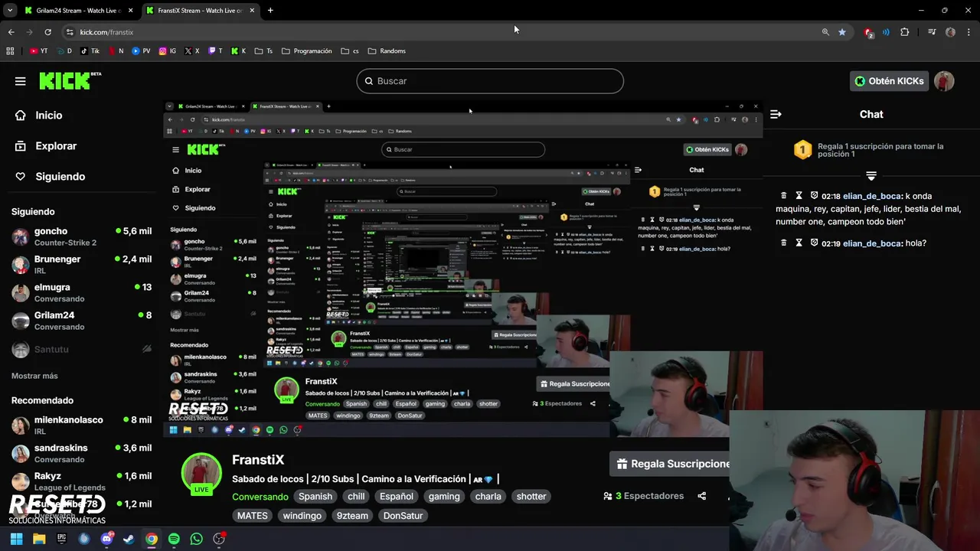
Task: Select the MATES tag
Action: click(253, 516)
